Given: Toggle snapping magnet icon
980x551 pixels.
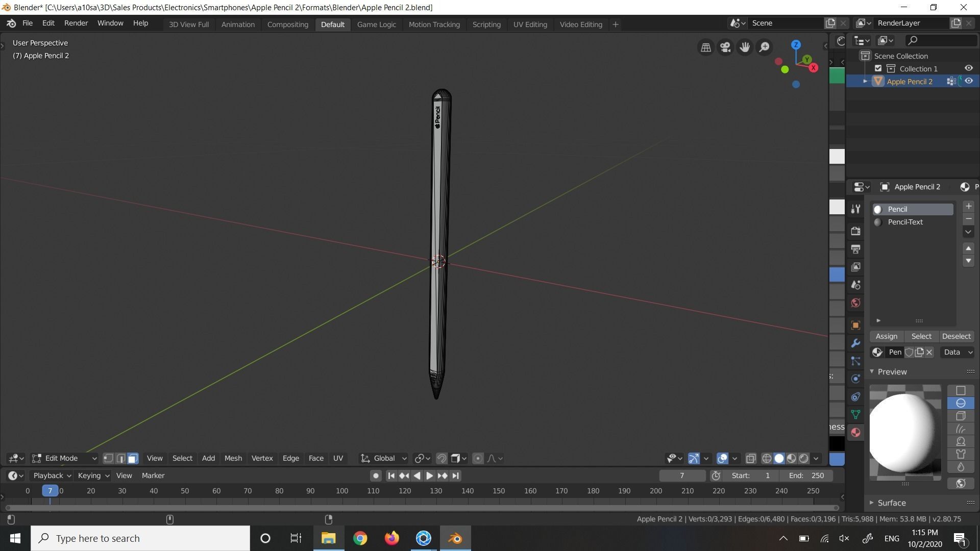Looking at the screenshot, I should pyautogui.click(x=442, y=458).
